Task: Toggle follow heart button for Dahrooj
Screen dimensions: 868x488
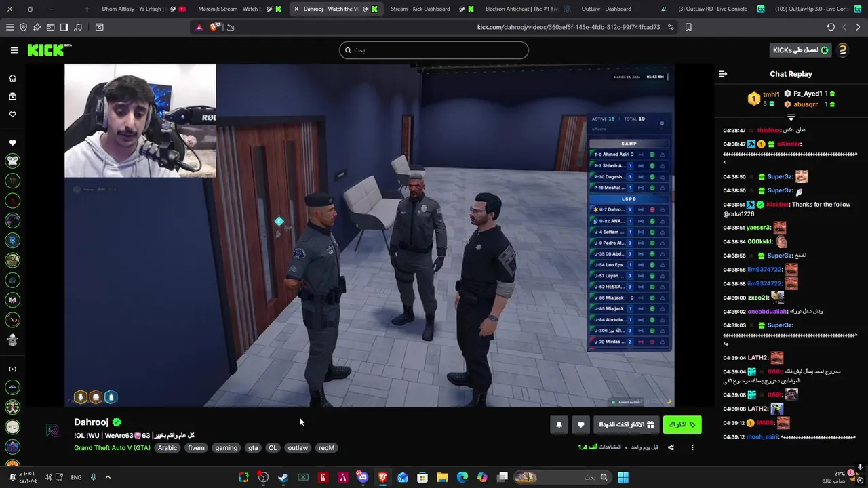Action: pos(580,424)
